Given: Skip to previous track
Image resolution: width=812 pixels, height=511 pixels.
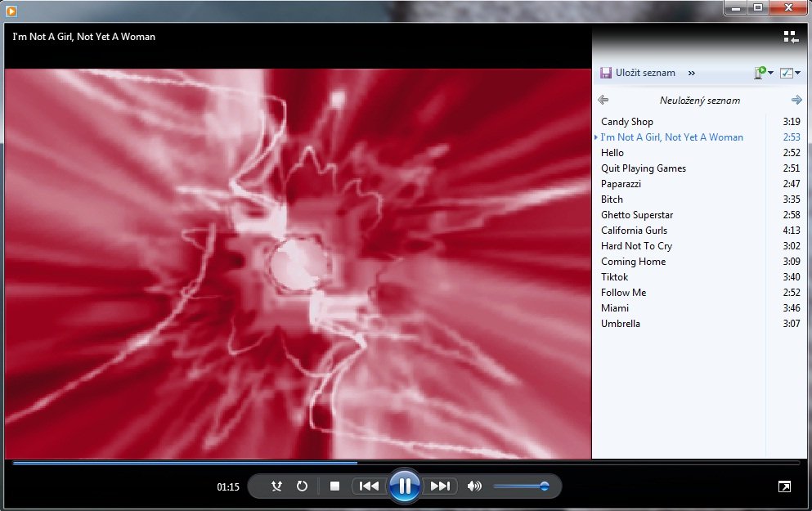Looking at the screenshot, I should (370, 486).
